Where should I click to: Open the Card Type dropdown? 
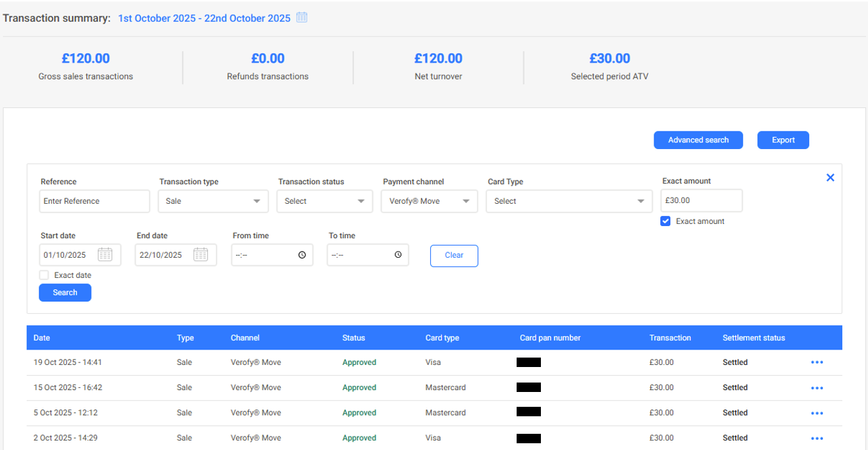point(569,201)
